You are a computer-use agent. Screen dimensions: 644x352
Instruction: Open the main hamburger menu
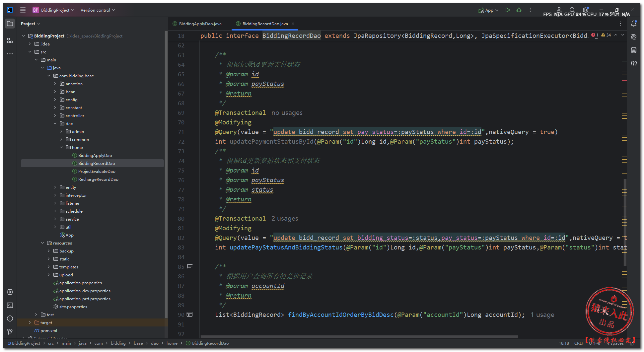click(x=23, y=10)
